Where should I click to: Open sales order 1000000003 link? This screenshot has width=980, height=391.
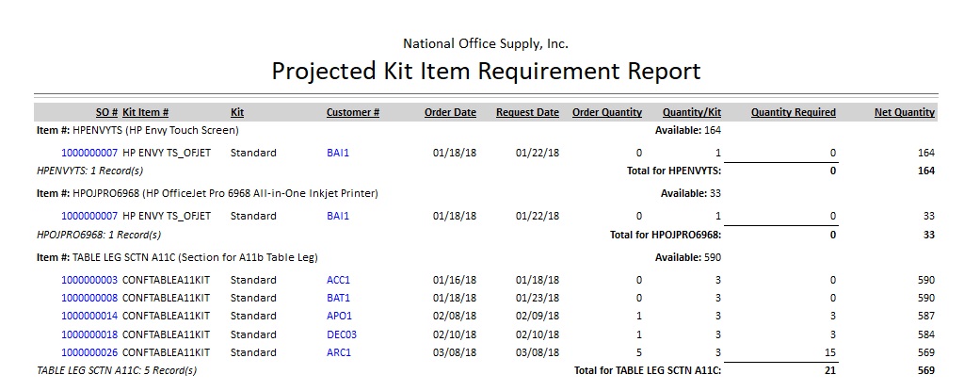(89, 280)
